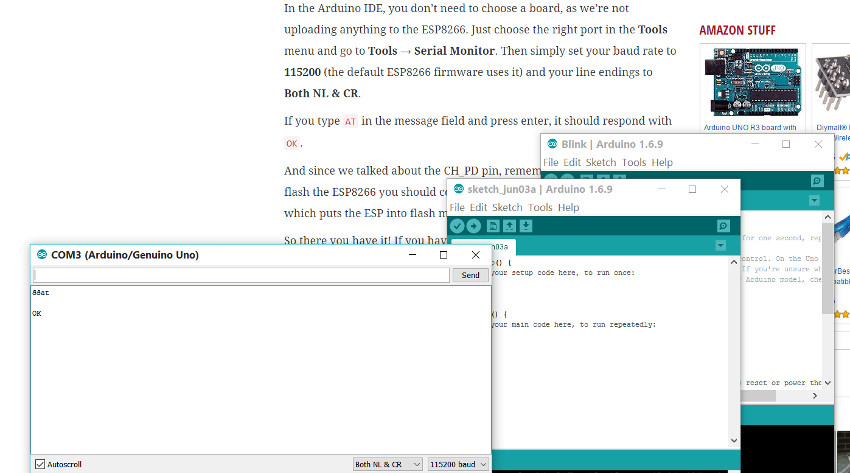
Task: Click Arduino logo in sketch_jun03a title bar
Action: [x=459, y=189]
